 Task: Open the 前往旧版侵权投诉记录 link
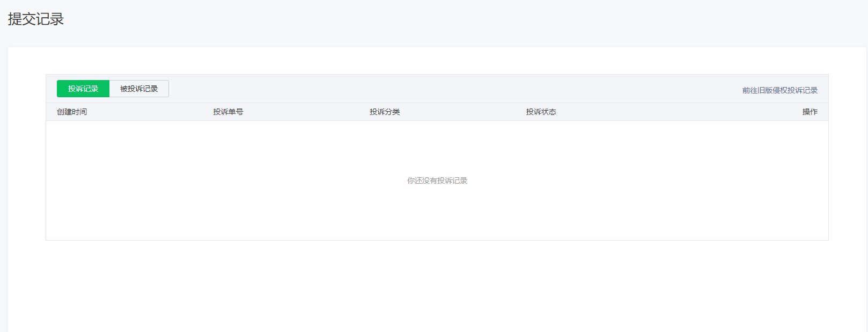(780, 90)
